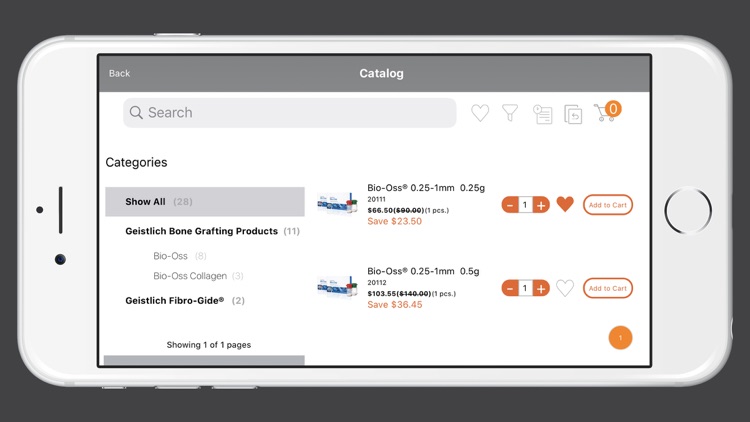This screenshot has height=422, width=750.
Task: Unfavorite Bio-Oss 0.25g filled heart
Action: point(565,204)
